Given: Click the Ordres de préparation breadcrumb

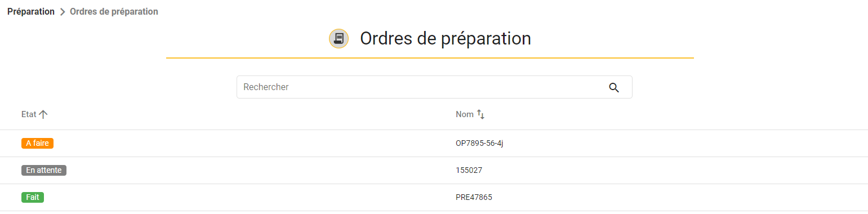Looking at the screenshot, I should 114,11.
